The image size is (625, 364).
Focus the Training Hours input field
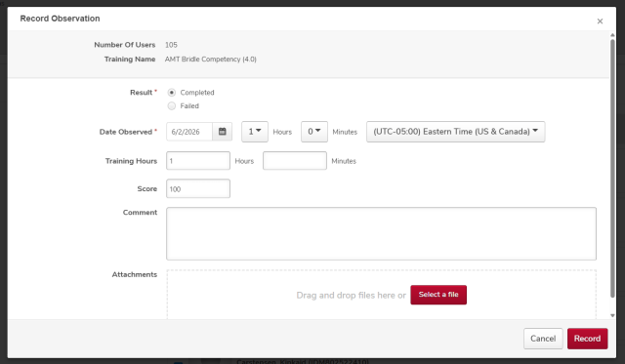tap(198, 160)
